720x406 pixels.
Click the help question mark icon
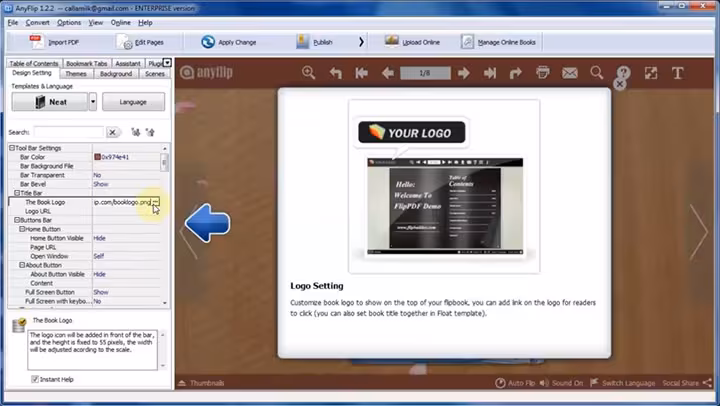[x=623, y=73]
